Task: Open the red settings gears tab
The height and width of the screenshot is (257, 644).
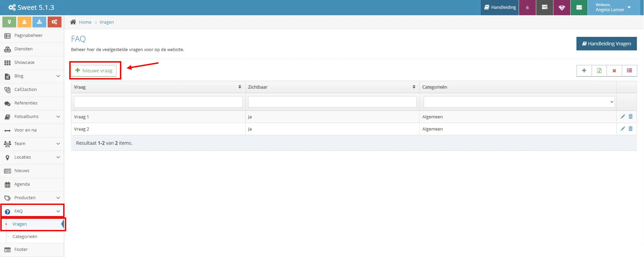Action: (x=54, y=22)
